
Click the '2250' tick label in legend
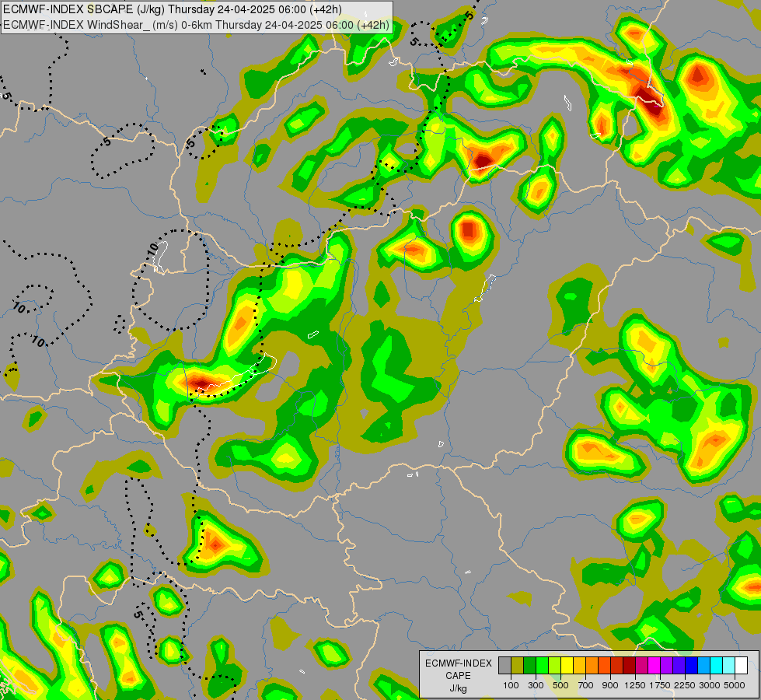pyautogui.click(x=685, y=685)
